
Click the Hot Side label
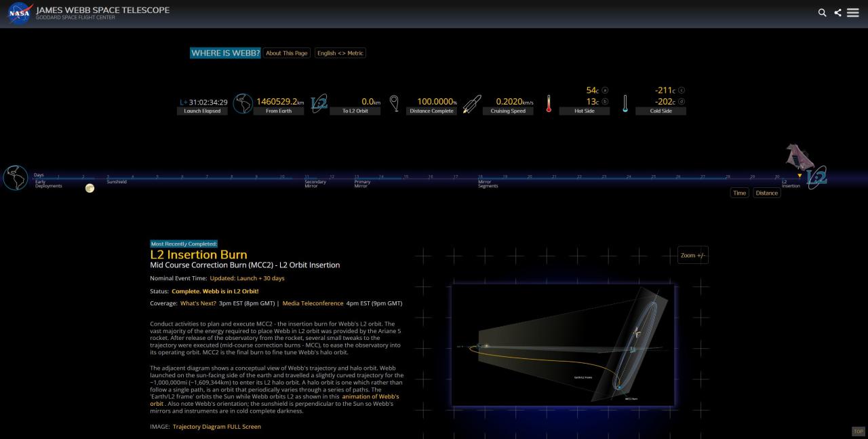click(585, 111)
